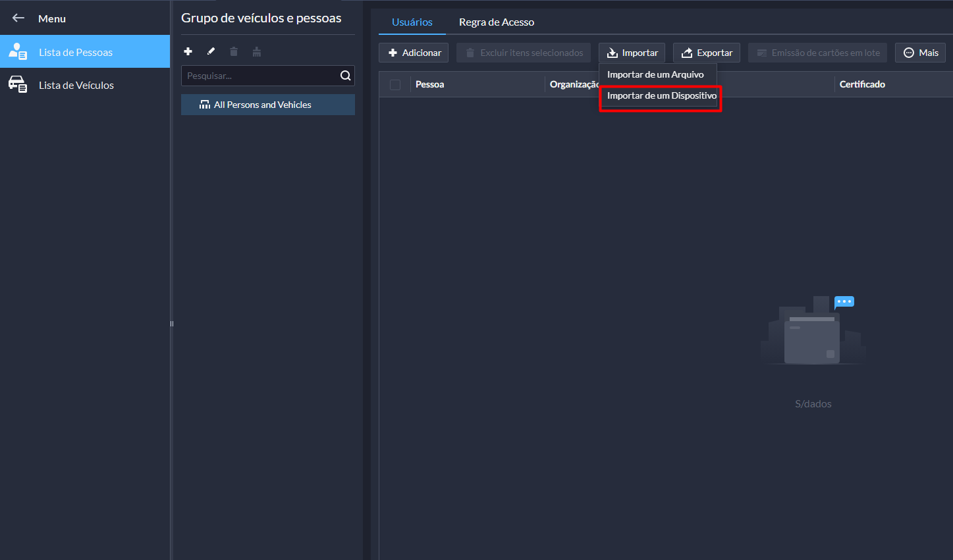953x560 pixels.
Task: Click into the Pesquisar search field
Action: tap(260, 76)
